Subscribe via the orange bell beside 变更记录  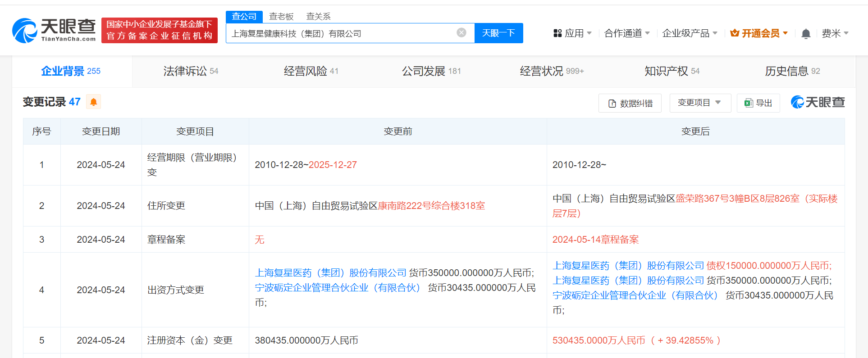93,102
